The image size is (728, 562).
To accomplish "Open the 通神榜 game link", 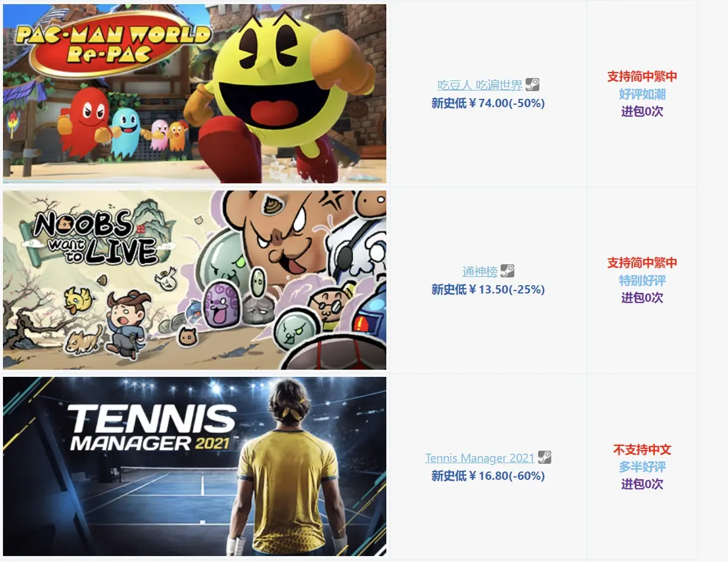I will [480, 272].
